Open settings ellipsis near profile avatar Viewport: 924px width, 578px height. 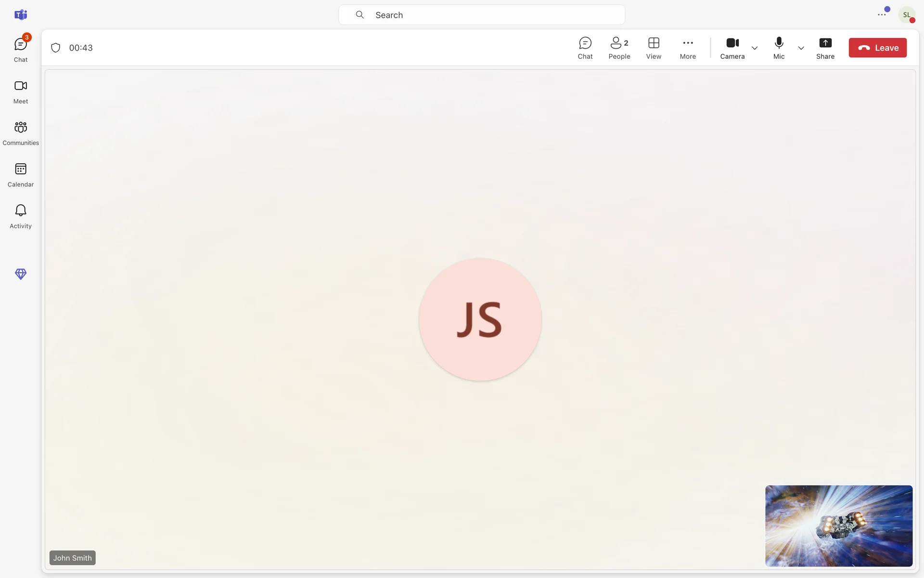(882, 15)
